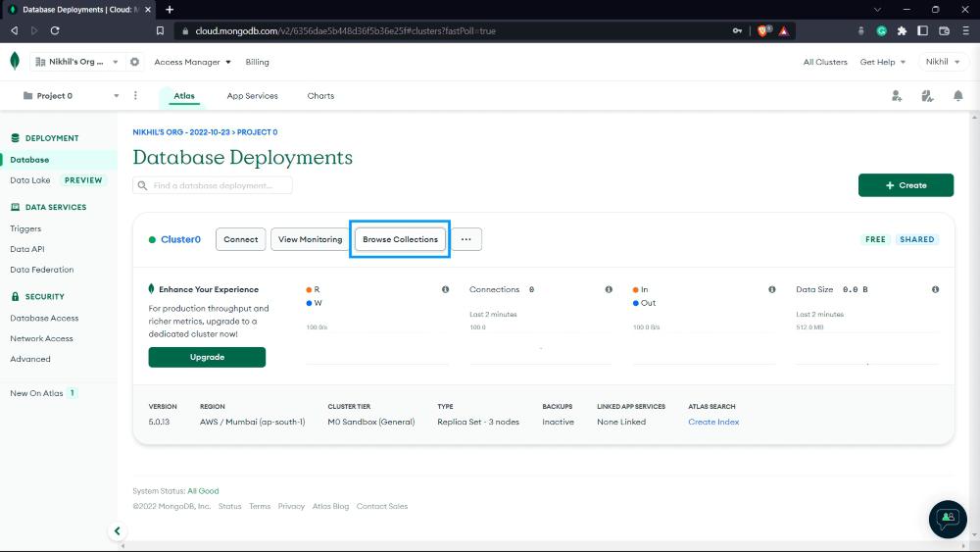This screenshot has height=552, width=980.
Task: Click the saved password key icon
Action: pyautogui.click(x=738, y=30)
